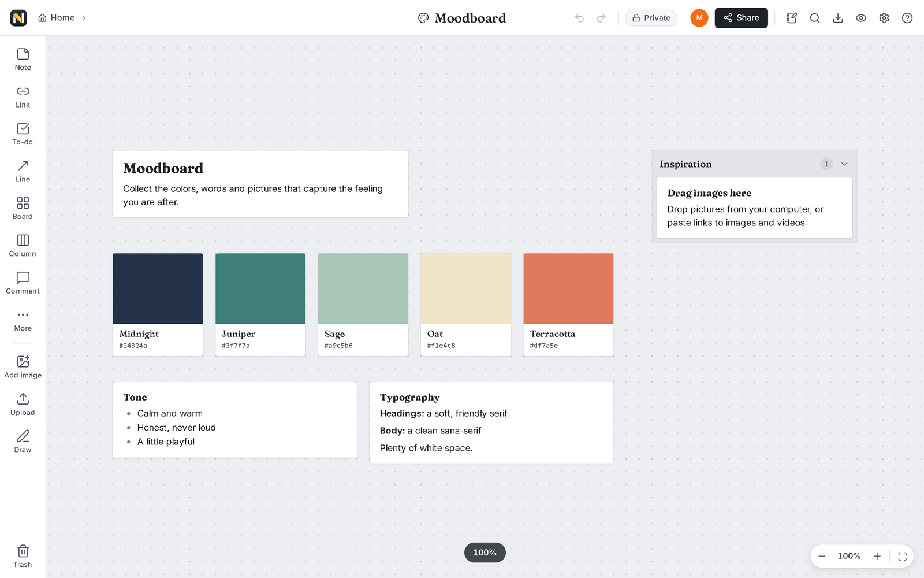This screenshot has height=578, width=924.
Task: Open the Add image tool
Action: (23, 367)
